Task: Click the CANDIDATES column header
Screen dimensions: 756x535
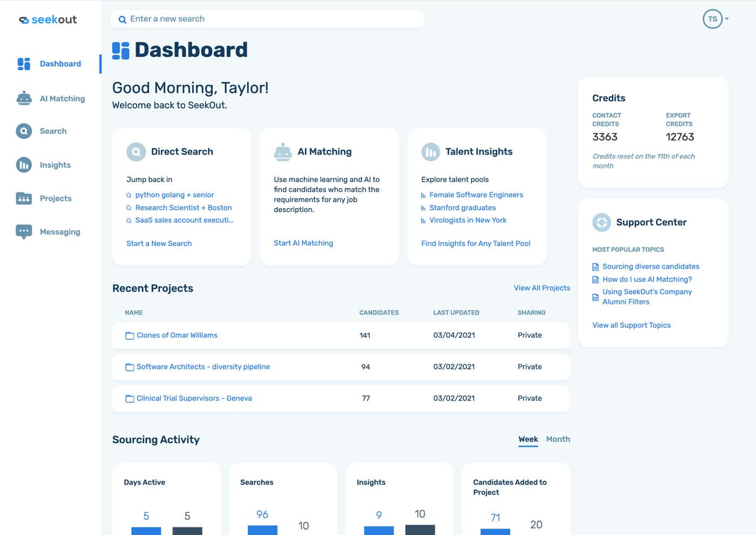Action: pyautogui.click(x=379, y=313)
